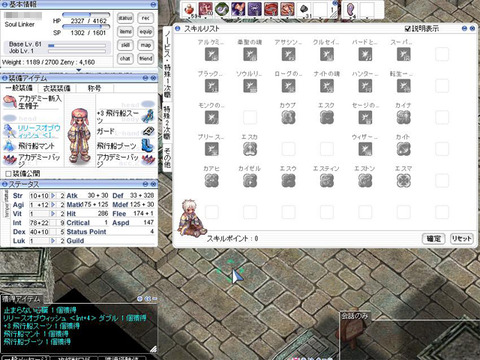
Task: Select the エスティン skill icon
Action: pyautogui.click(x=327, y=181)
